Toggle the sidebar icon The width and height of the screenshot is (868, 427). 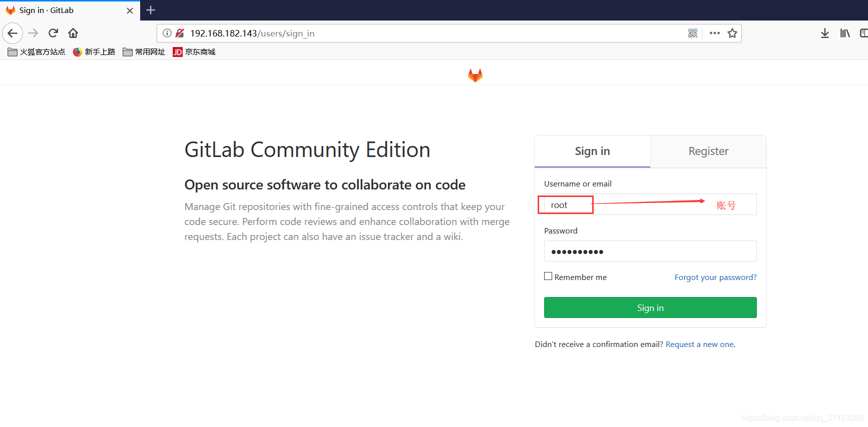click(863, 33)
